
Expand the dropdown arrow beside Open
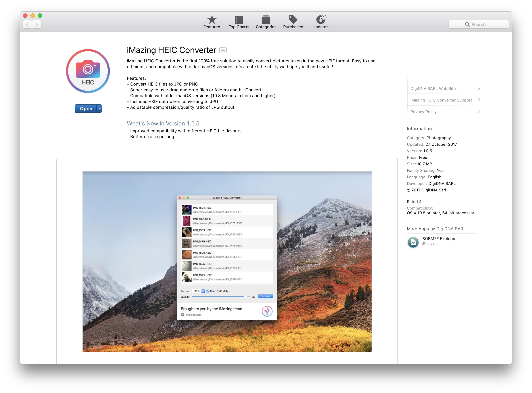click(99, 108)
